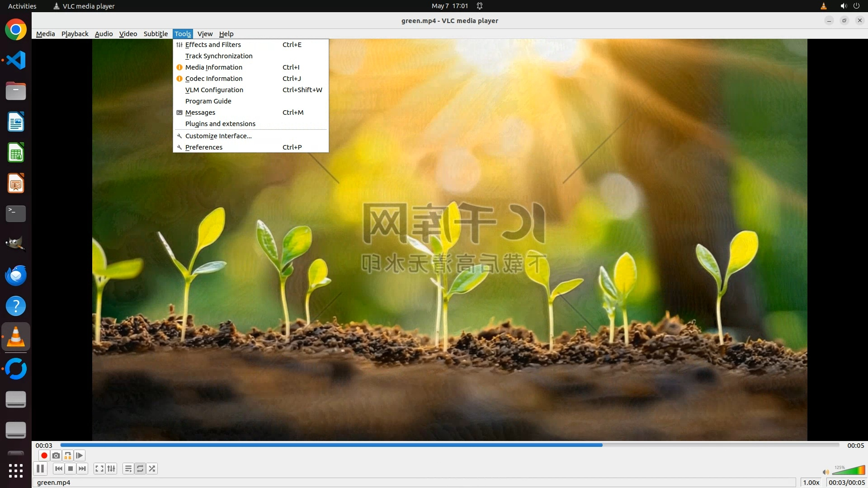This screenshot has width=868, height=488.
Task: Open the View menu
Action: coord(205,34)
